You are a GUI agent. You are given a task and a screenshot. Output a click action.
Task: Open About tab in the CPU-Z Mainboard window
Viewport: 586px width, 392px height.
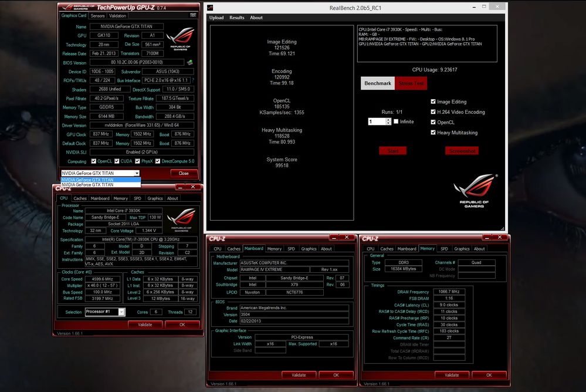326,249
